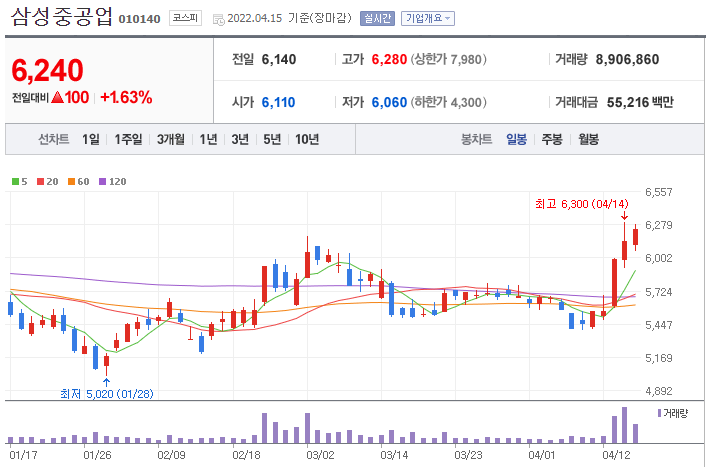706x467 pixels.
Task: Click the 6,557 price axis label
Action: coord(659,192)
